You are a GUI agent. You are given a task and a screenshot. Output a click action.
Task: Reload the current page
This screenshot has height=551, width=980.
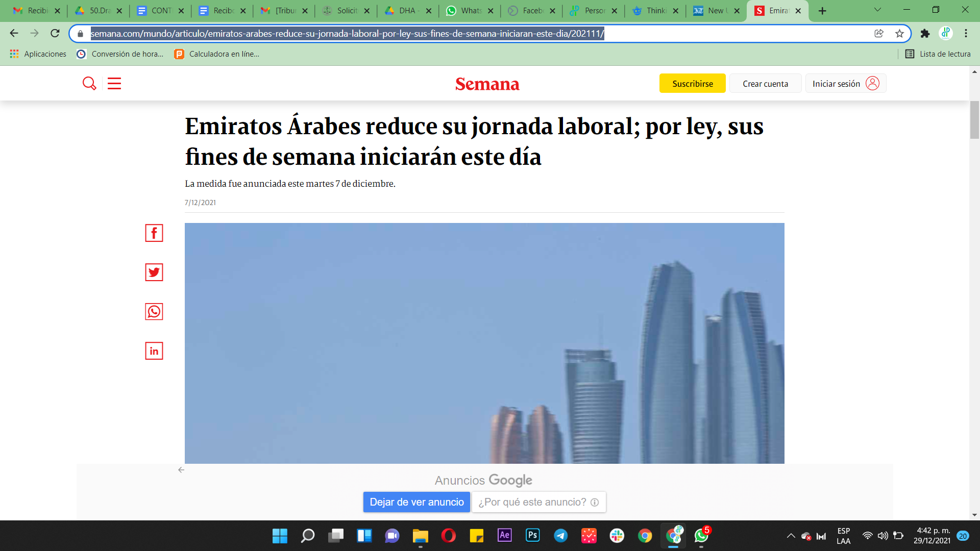point(55,34)
